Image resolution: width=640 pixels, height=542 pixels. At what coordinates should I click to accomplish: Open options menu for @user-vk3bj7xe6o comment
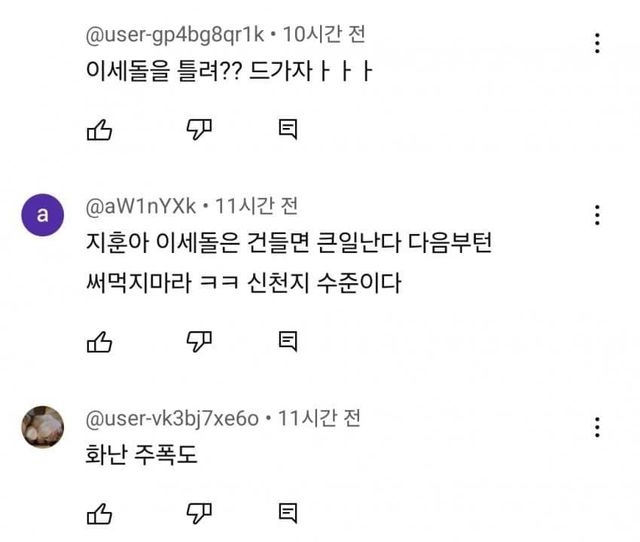tap(597, 427)
